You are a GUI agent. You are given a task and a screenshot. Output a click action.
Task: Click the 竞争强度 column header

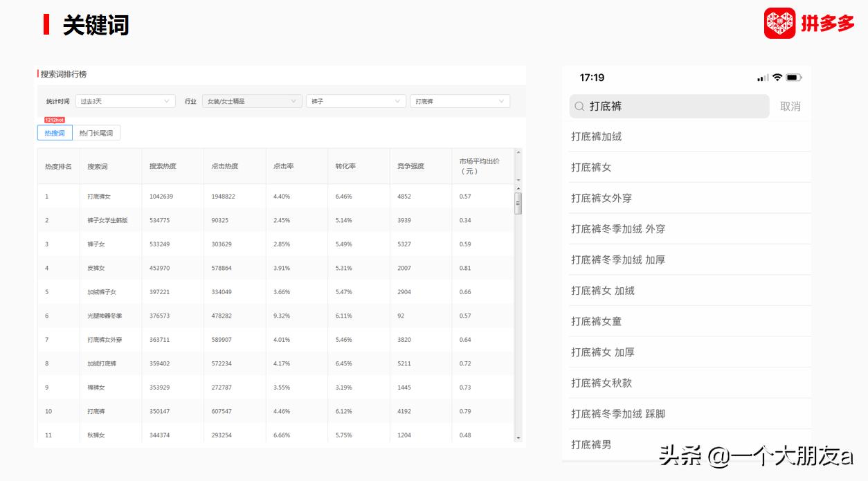point(410,166)
